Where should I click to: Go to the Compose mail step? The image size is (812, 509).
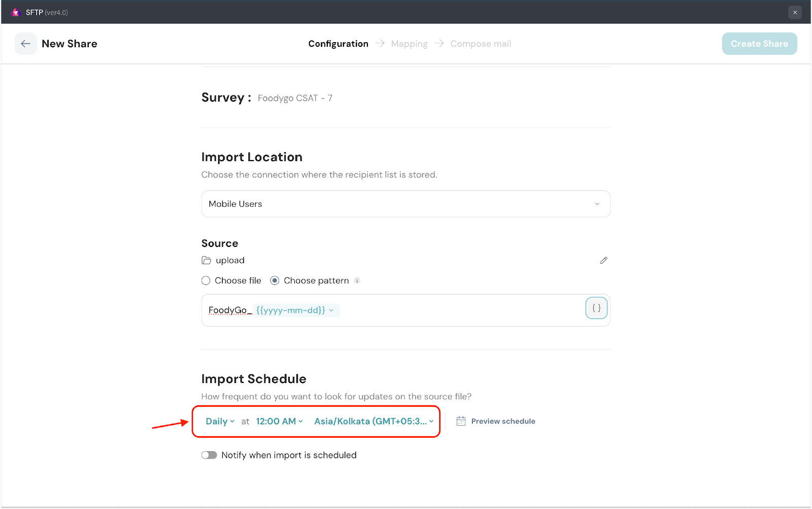(481, 44)
